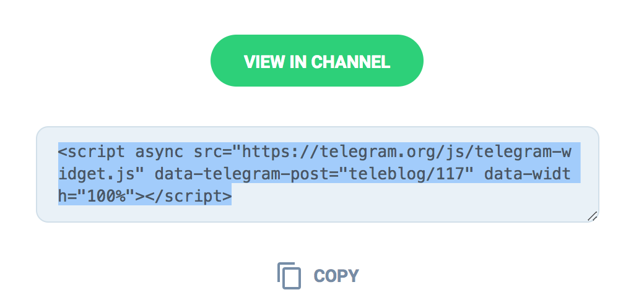Click the green VIEW IN CHANNEL button
This screenshot has height=308, width=644.
point(316,61)
